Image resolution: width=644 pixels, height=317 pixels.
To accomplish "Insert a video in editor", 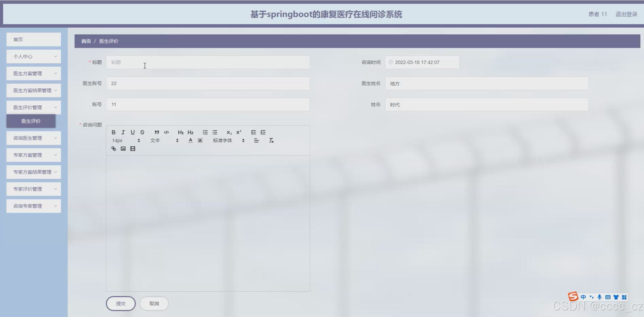I will (x=133, y=149).
